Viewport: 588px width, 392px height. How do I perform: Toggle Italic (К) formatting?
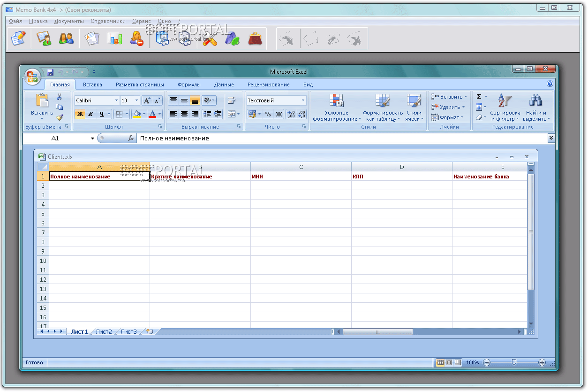pos(91,114)
